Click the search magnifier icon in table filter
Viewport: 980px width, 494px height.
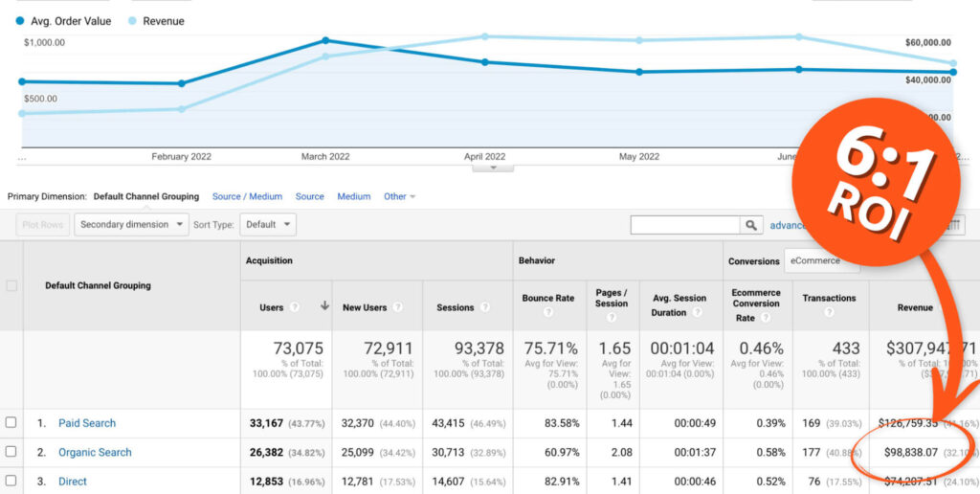[x=751, y=225]
